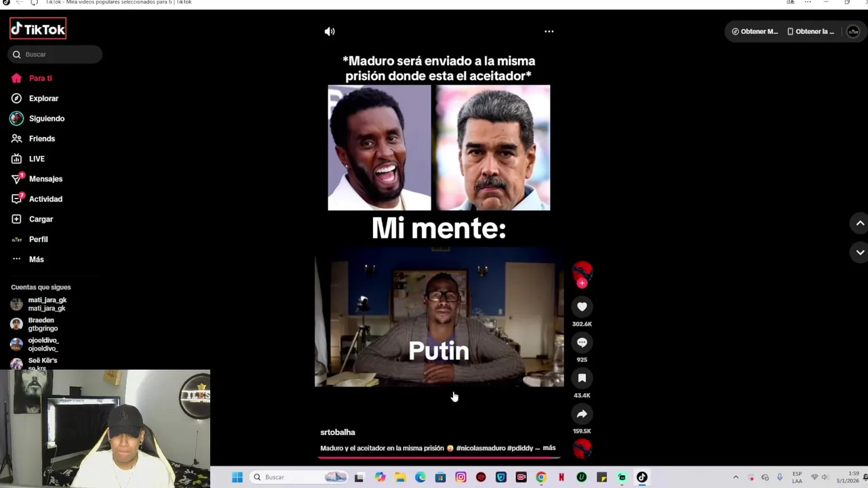Open Task View in the taskbar

click(x=359, y=477)
